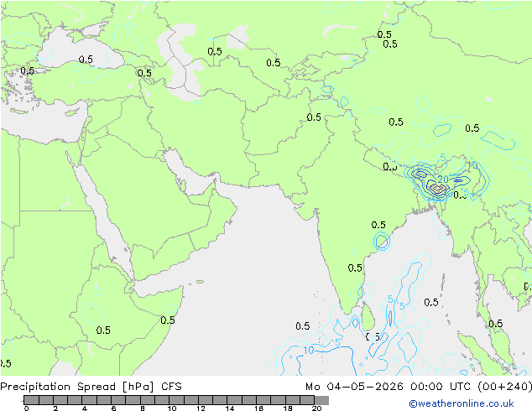Click the forecast date 'Mo 04-05-2026 00:00 UTC (00+240)'
This screenshot has width=532, height=411.
tap(419, 387)
